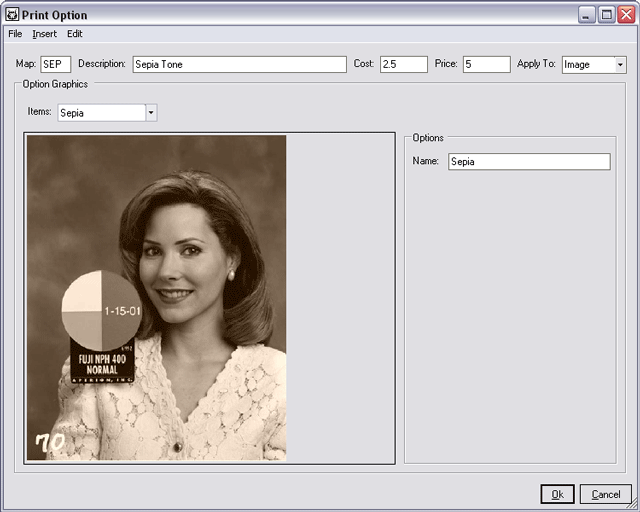Click the Map field containing SEP
Image resolution: width=640 pixels, height=512 pixels.
[x=55, y=64]
